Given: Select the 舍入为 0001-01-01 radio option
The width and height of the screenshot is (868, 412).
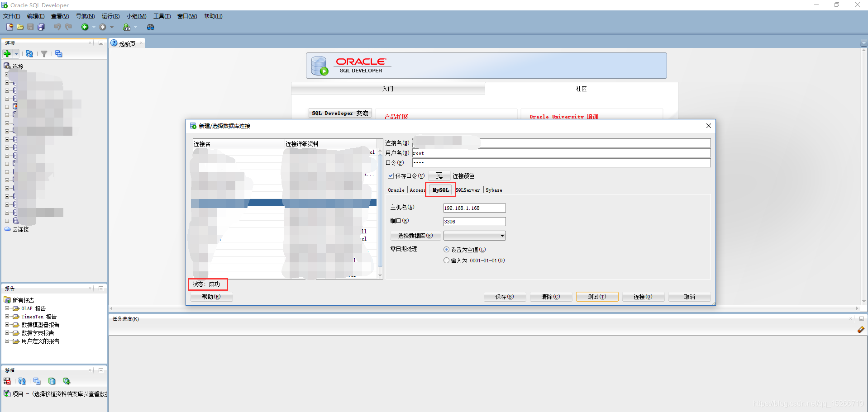Looking at the screenshot, I should tap(446, 260).
